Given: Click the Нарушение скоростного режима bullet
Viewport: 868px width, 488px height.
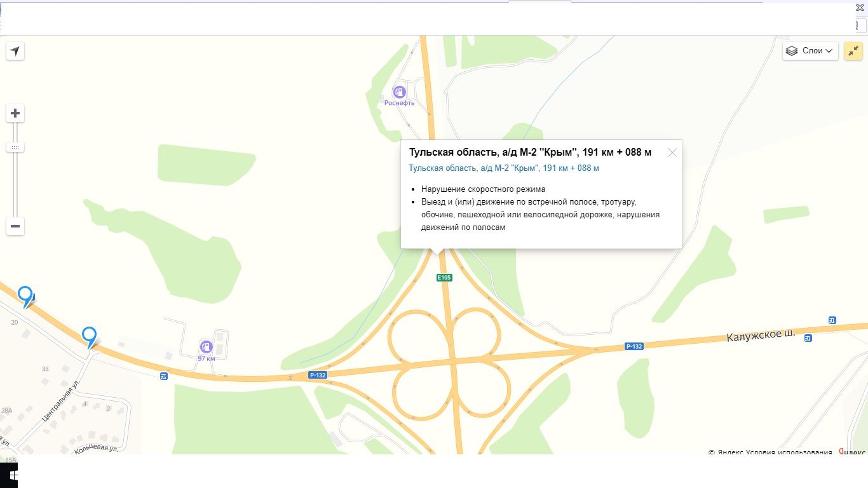Looking at the screenshot, I should (x=483, y=189).
